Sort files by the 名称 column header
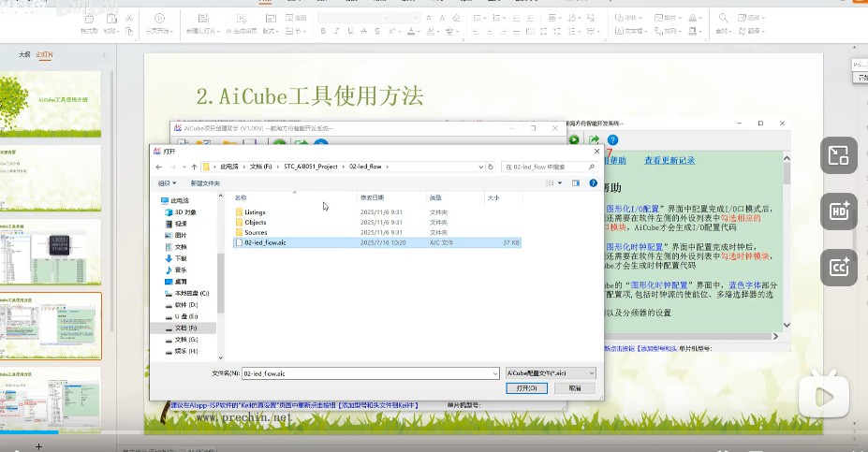The image size is (868, 452). click(241, 197)
